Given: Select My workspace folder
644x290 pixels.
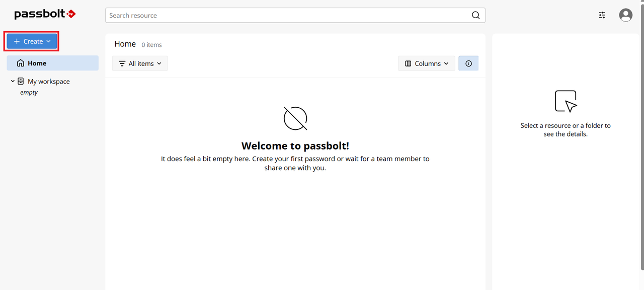Looking at the screenshot, I should pos(49,81).
